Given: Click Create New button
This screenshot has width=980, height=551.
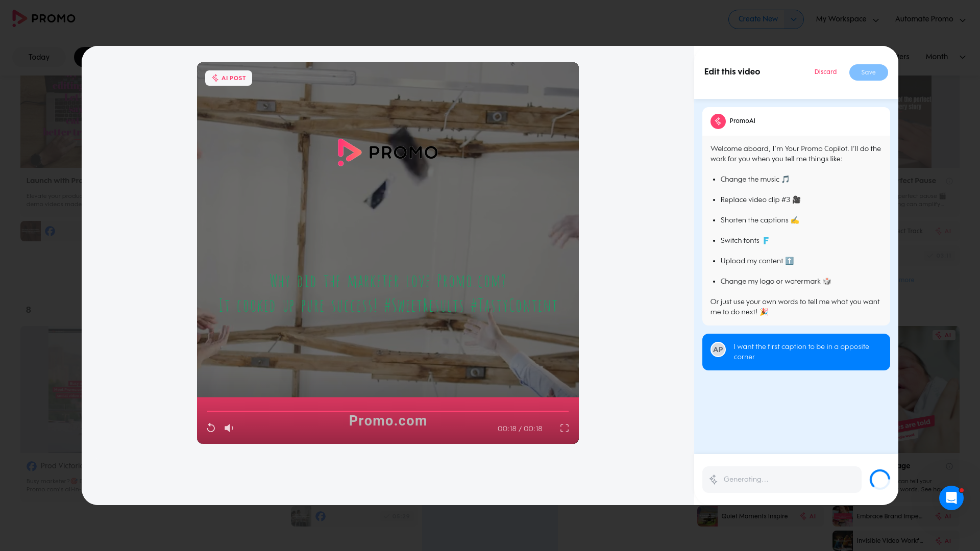Looking at the screenshot, I should coord(758,19).
